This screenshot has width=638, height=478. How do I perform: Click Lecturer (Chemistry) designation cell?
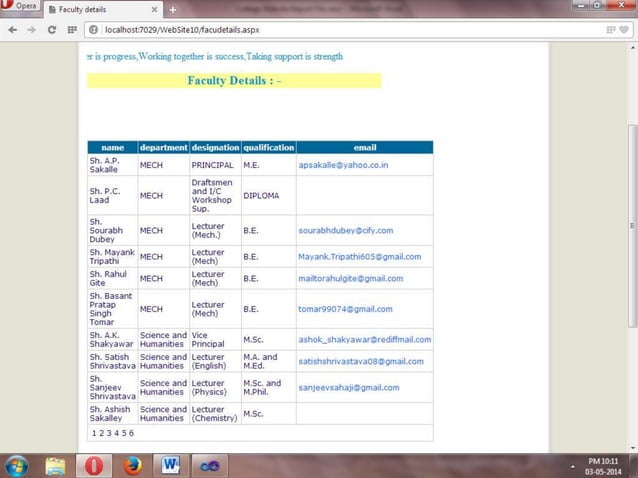[215, 414]
